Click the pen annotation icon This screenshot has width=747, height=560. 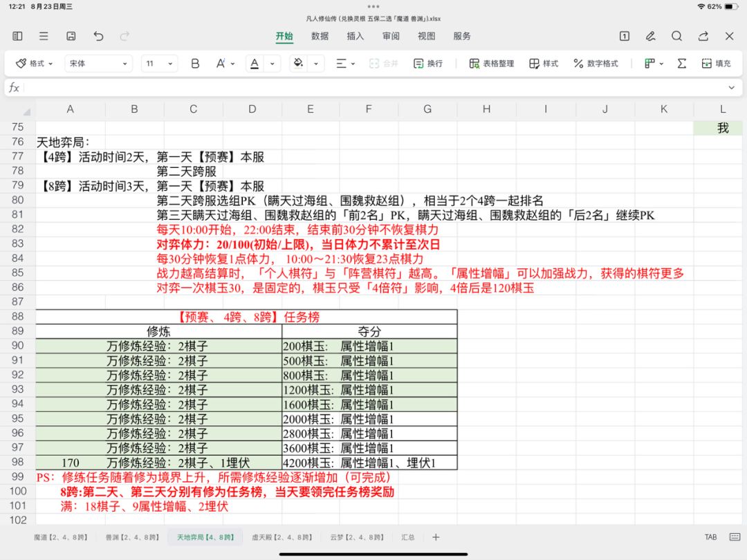point(650,36)
